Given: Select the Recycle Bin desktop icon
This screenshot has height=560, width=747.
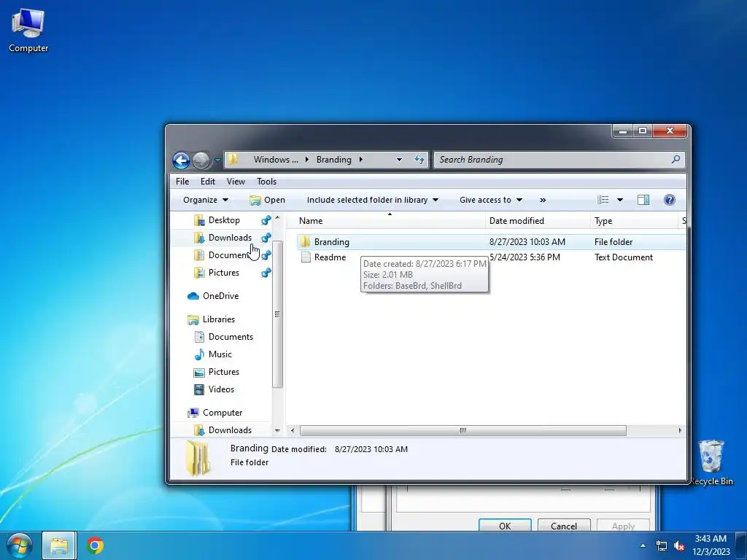Looking at the screenshot, I should click(711, 463).
